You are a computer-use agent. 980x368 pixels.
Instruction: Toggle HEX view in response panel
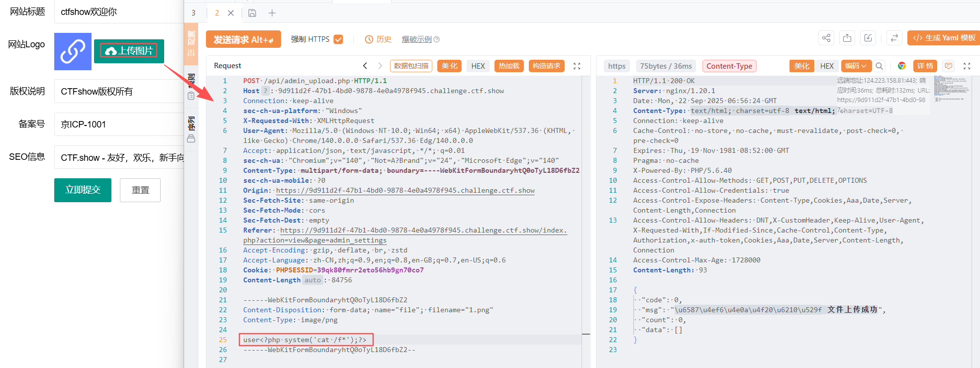[x=827, y=66]
